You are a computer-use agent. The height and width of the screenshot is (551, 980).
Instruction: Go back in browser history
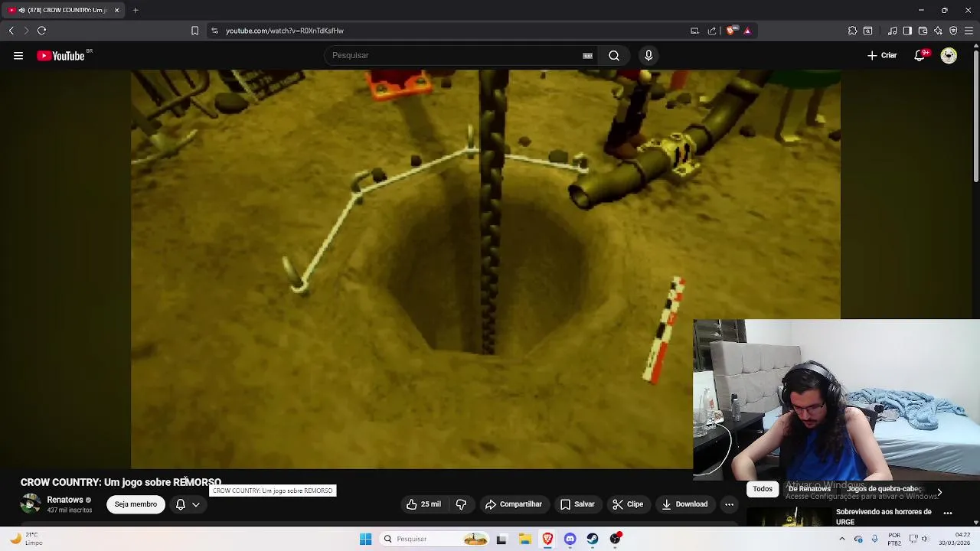coord(11,31)
